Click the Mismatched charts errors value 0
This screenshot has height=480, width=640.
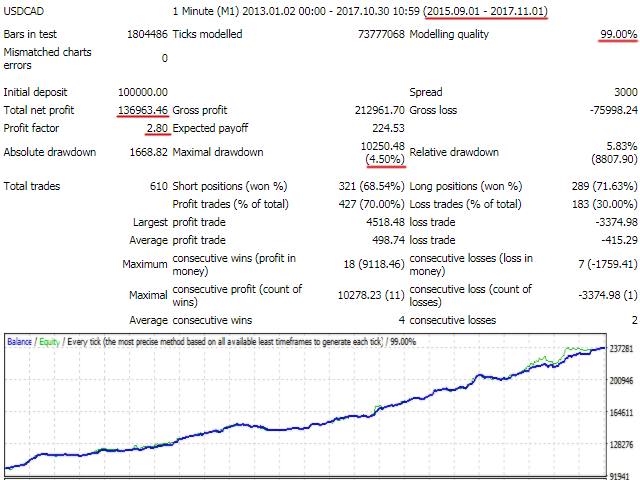point(164,58)
